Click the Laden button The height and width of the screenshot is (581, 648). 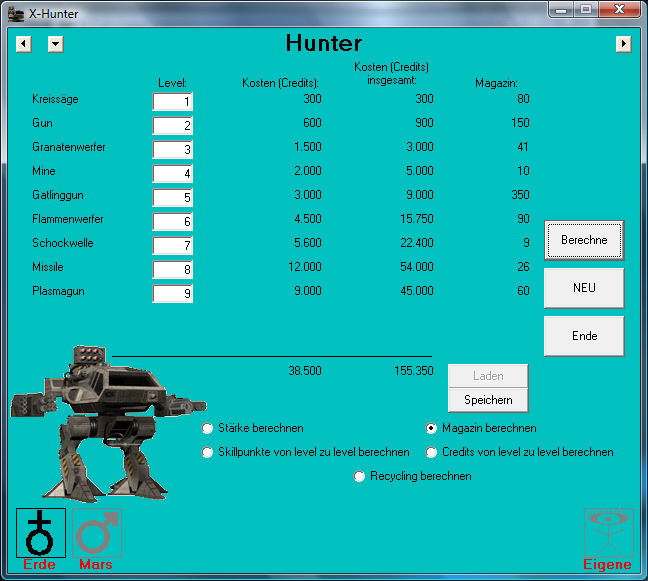pos(488,376)
